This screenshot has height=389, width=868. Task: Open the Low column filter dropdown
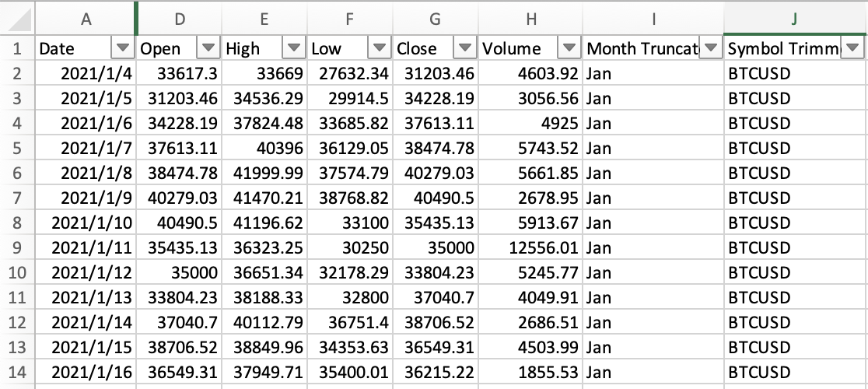click(x=379, y=48)
